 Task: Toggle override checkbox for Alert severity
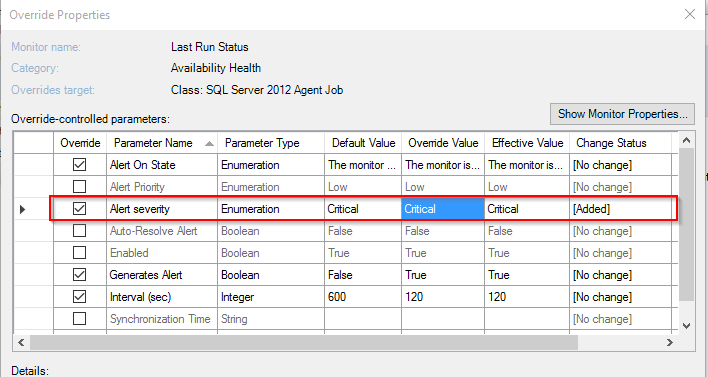point(79,209)
